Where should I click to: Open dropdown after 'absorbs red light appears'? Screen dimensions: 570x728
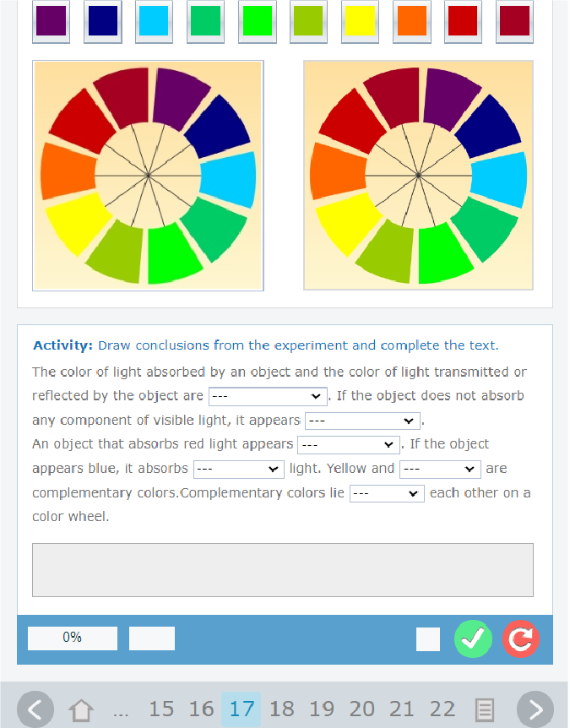[x=349, y=445]
